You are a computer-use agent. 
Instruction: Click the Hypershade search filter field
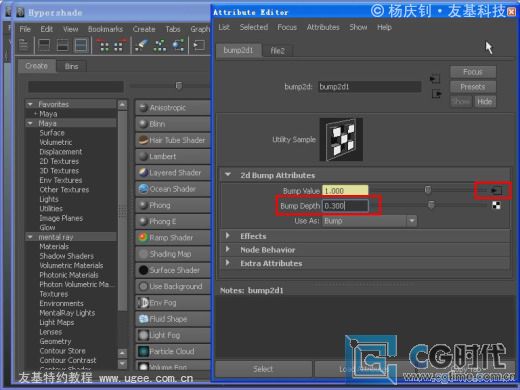[76, 86]
